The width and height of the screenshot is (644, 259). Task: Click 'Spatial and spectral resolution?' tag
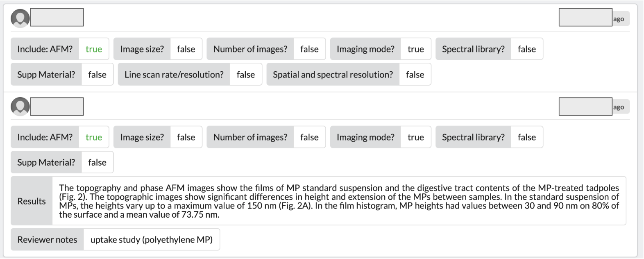(x=349, y=75)
